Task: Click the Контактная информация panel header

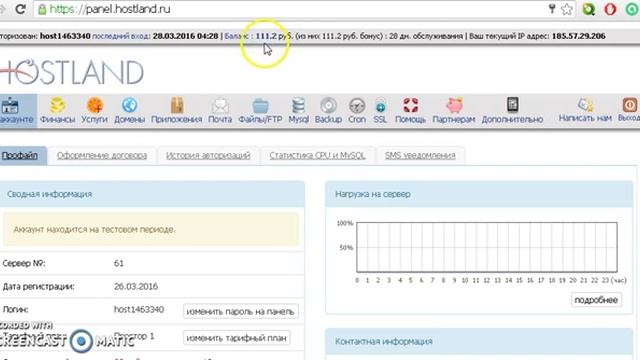Action: (x=479, y=342)
